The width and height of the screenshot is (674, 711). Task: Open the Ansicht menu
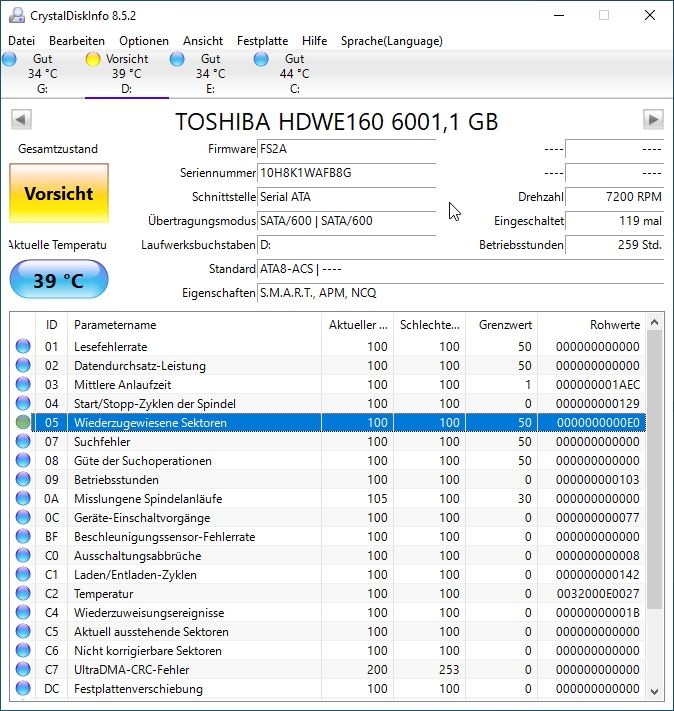tap(203, 41)
